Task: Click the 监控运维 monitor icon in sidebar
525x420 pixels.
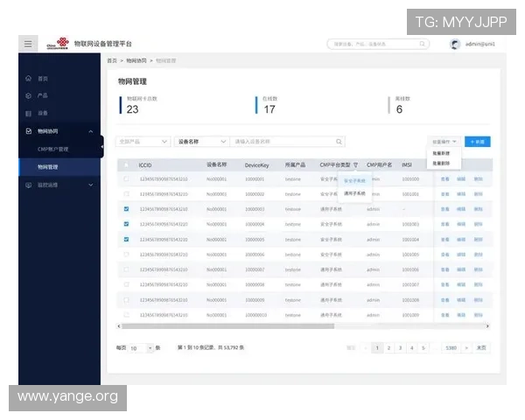Action: pyautogui.click(x=28, y=185)
